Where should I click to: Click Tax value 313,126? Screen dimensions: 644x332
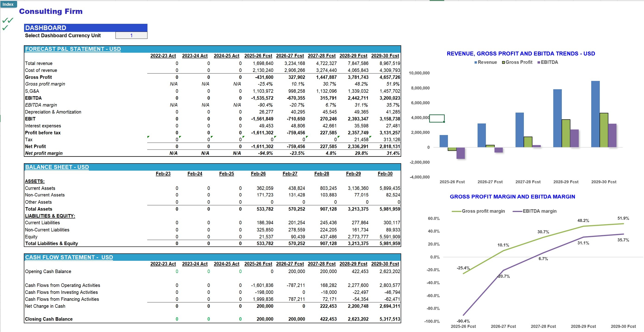pyautogui.click(x=392, y=140)
